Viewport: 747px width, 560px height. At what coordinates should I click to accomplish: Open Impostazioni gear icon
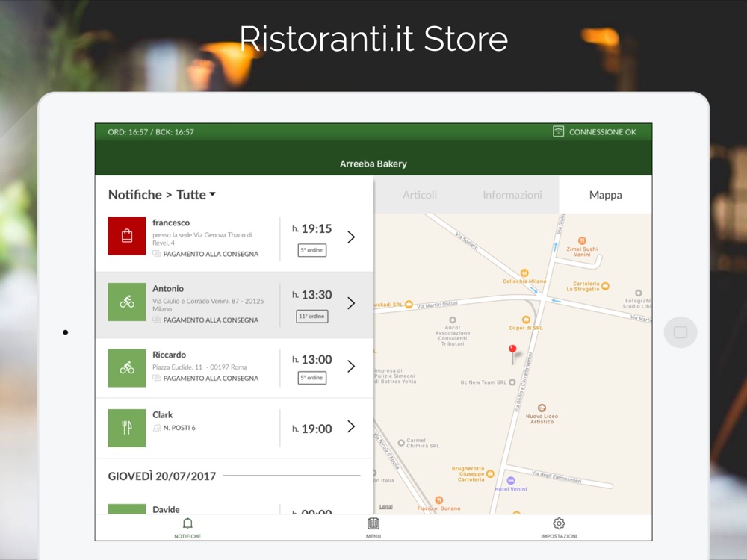point(559,524)
